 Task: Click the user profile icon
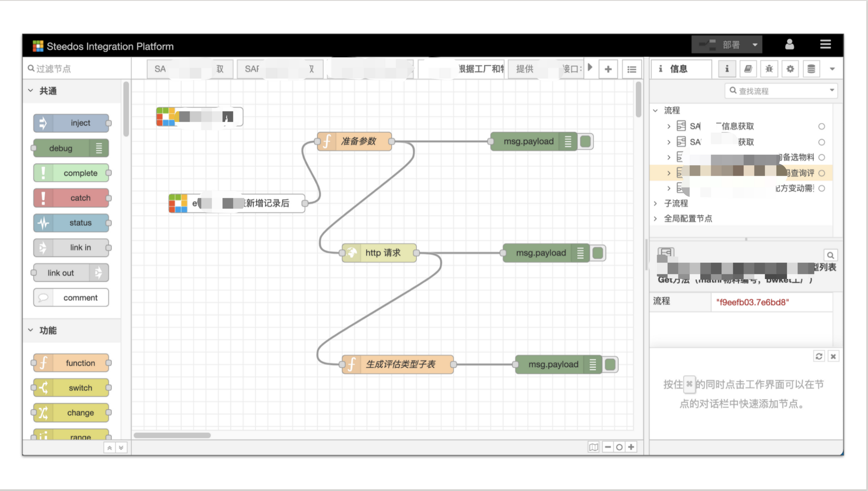(x=789, y=44)
